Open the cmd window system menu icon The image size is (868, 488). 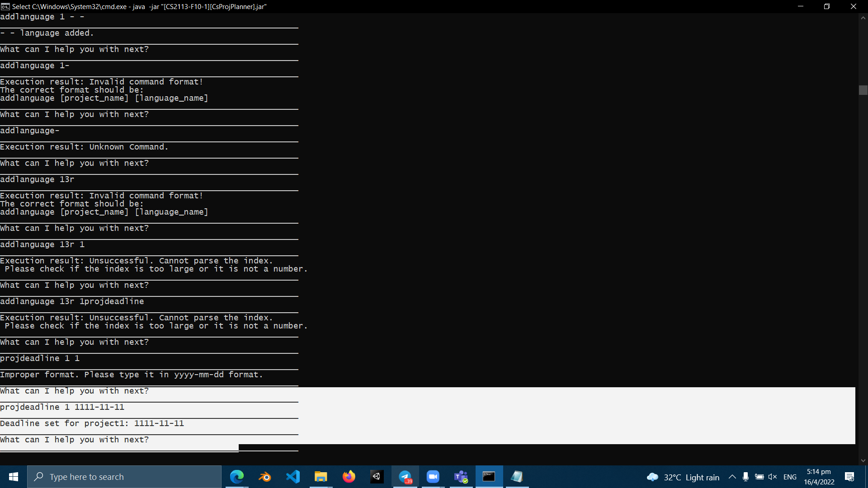[x=5, y=6]
